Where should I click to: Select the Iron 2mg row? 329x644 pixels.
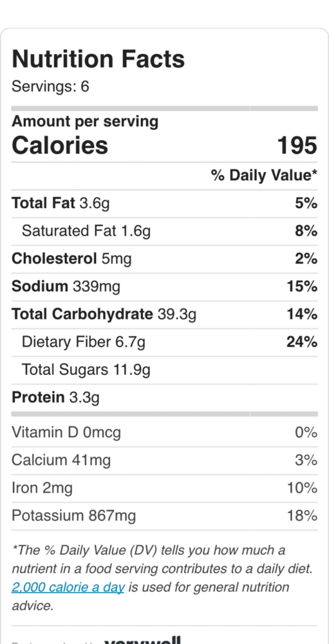(164, 488)
